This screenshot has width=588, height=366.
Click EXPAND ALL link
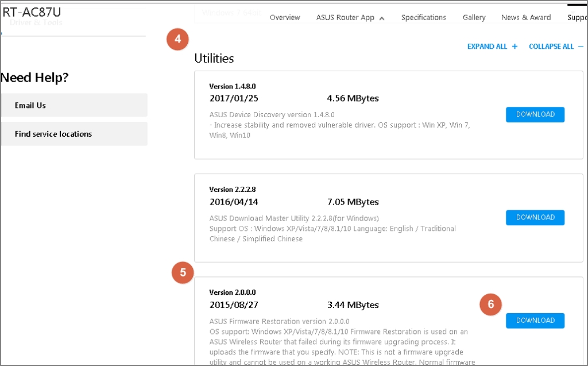pyautogui.click(x=492, y=47)
